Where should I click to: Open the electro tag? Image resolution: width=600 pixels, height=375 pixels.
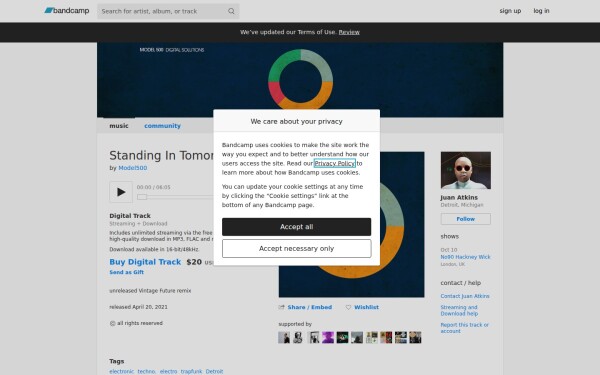pyautogui.click(x=168, y=371)
